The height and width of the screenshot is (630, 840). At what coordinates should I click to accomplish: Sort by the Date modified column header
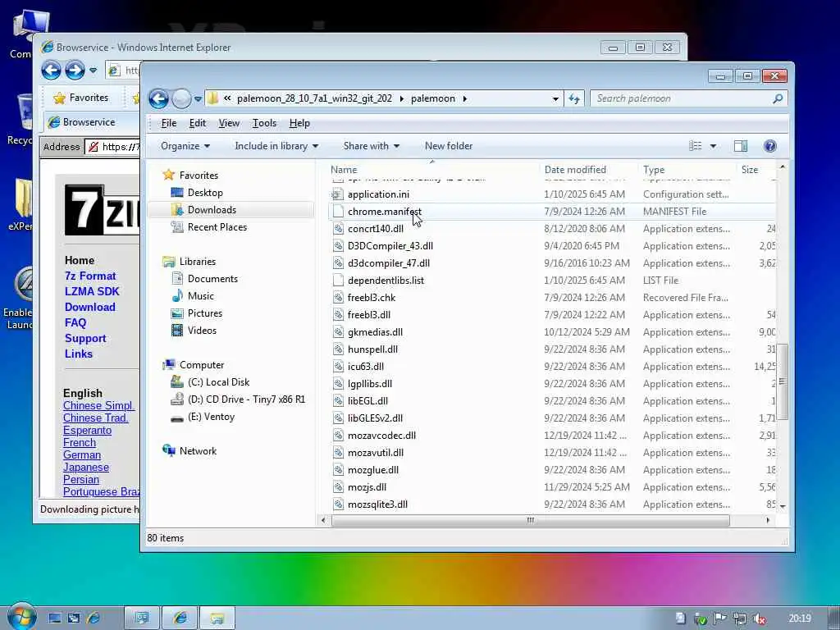575,170
